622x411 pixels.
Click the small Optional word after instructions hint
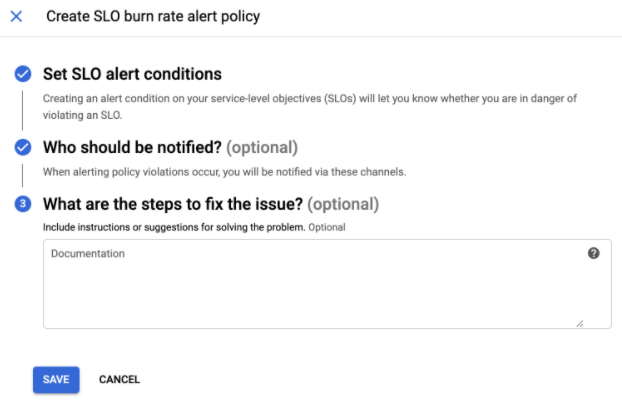pyautogui.click(x=325, y=228)
